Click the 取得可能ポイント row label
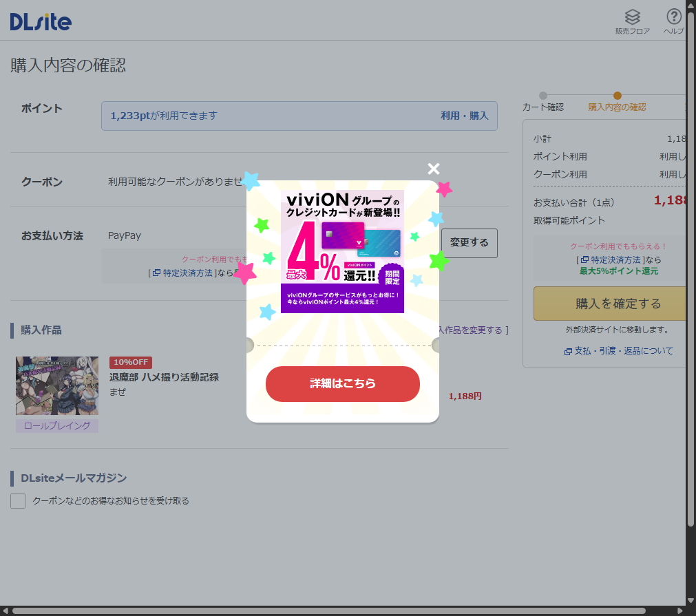Image resolution: width=696 pixels, height=616 pixels. (x=569, y=220)
